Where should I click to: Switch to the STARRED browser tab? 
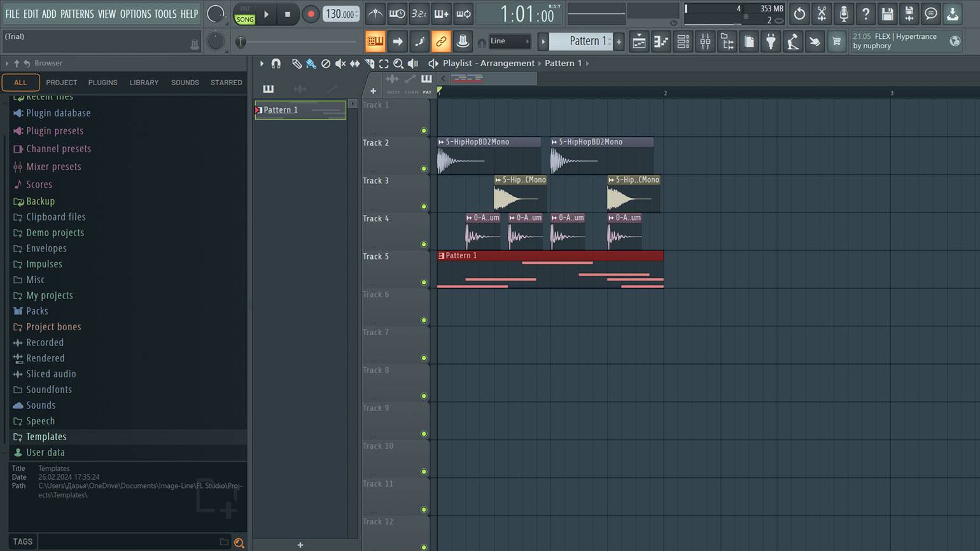pyautogui.click(x=227, y=83)
